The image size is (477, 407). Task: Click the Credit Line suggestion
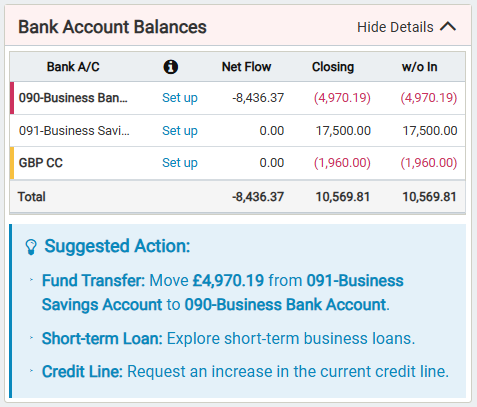click(x=245, y=372)
